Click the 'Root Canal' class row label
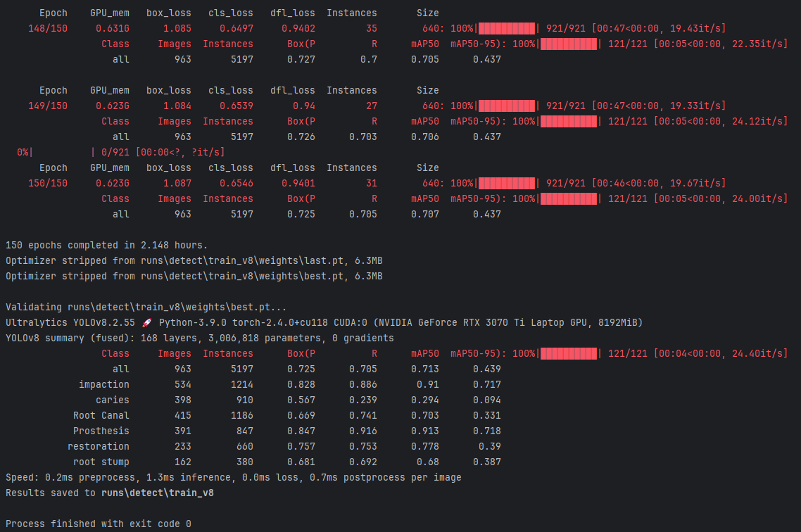The height and width of the screenshot is (532, 801). click(101, 416)
